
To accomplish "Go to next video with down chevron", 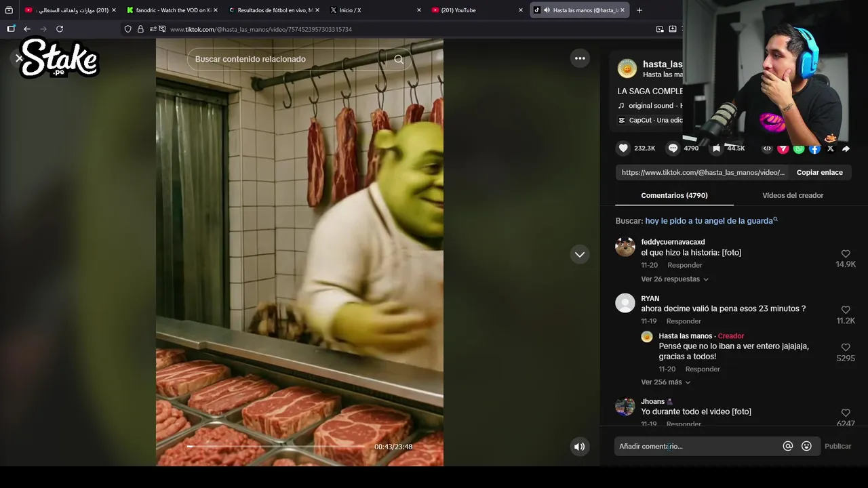I will coord(580,255).
